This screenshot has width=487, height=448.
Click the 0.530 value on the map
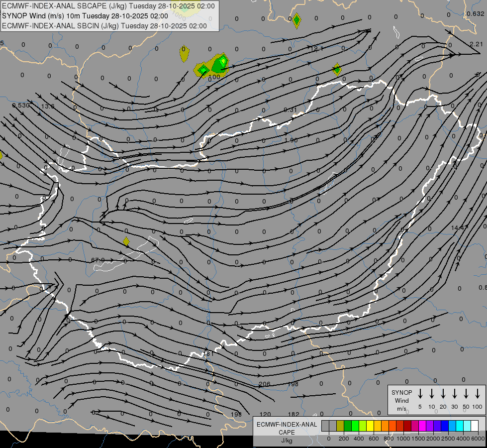pyautogui.click(x=21, y=106)
